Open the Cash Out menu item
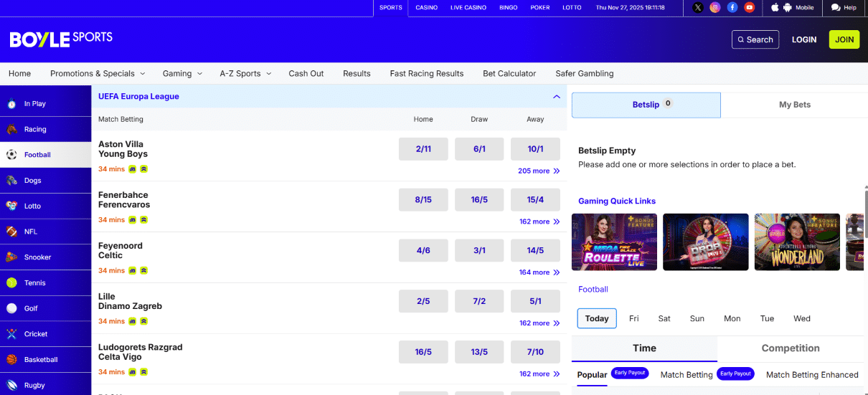868x395 pixels. pos(306,74)
